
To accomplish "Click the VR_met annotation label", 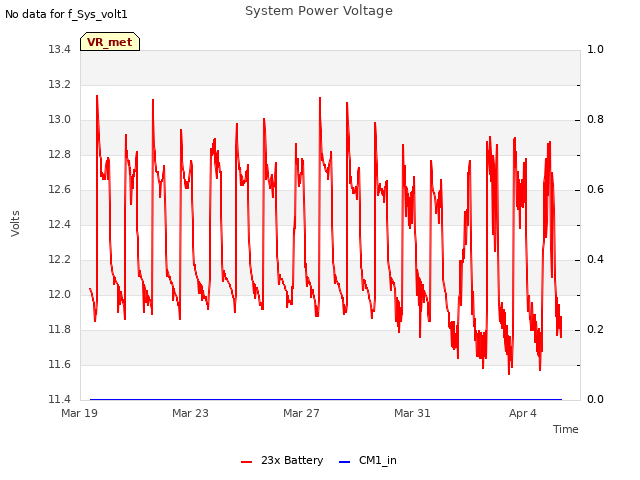I will [110, 42].
